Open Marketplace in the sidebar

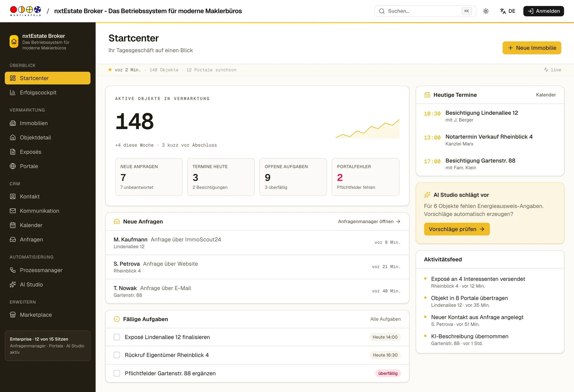pyautogui.click(x=48, y=315)
